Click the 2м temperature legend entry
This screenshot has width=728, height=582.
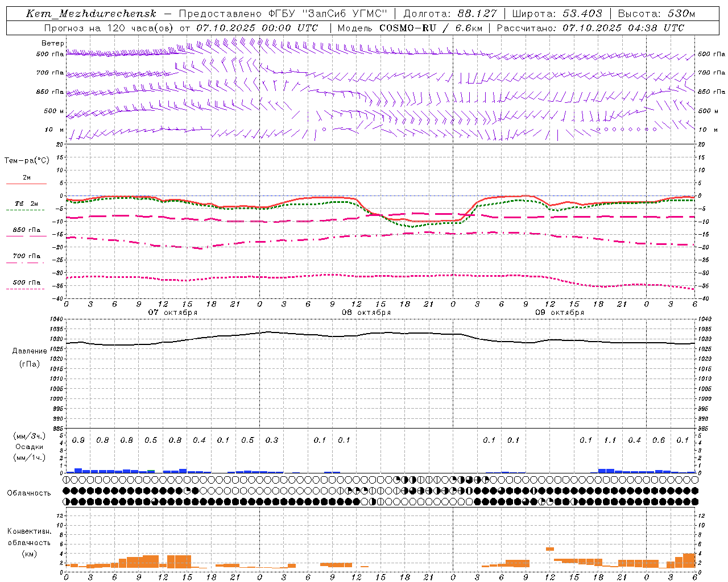[27, 178]
